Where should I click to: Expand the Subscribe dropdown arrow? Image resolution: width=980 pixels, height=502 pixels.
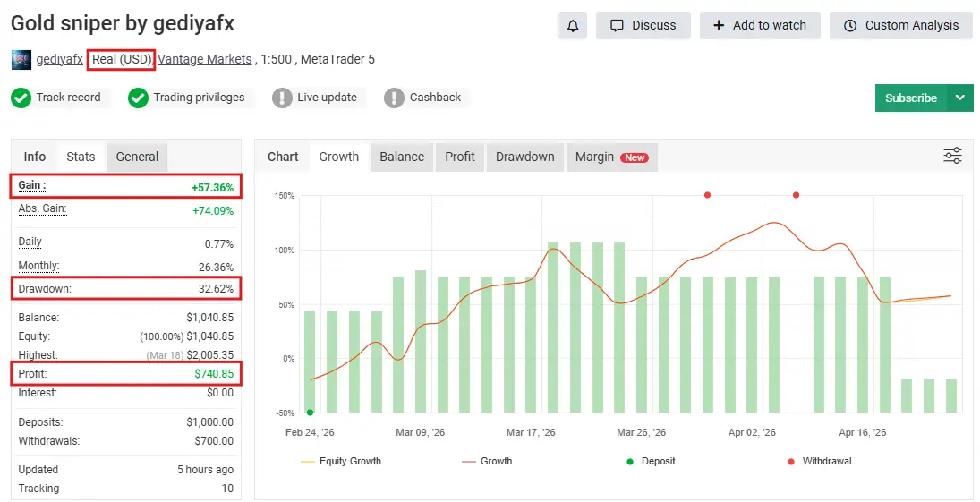[960, 98]
